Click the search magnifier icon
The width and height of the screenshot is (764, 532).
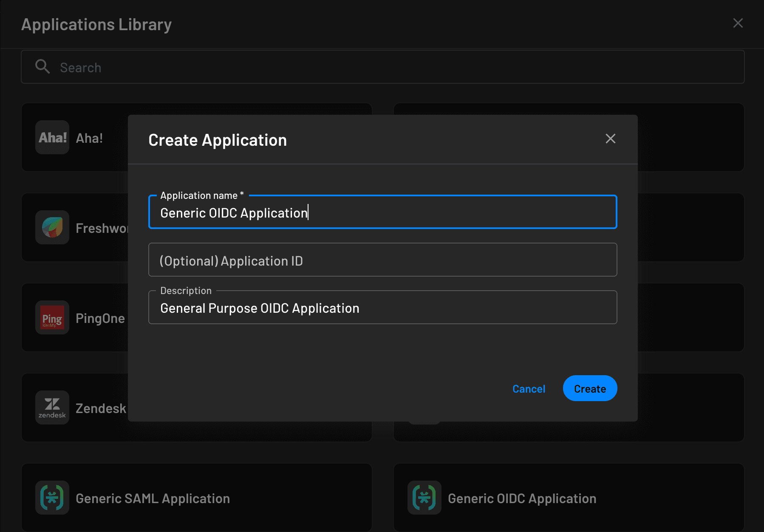pos(42,67)
